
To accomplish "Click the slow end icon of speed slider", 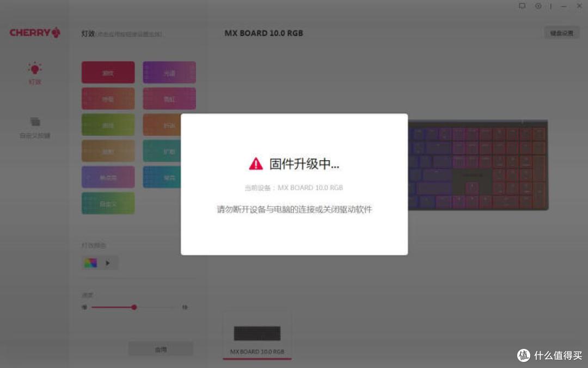I will point(84,307).
